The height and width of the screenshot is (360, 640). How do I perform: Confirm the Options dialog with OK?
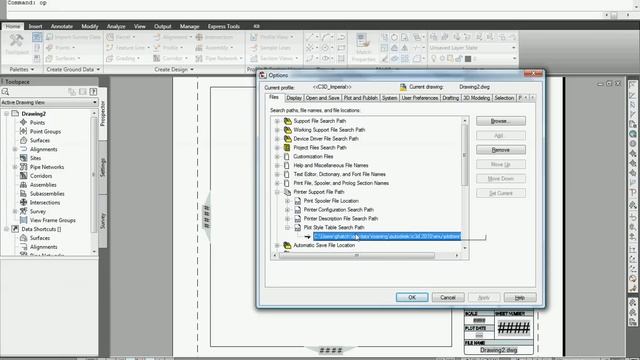[412, 298]
